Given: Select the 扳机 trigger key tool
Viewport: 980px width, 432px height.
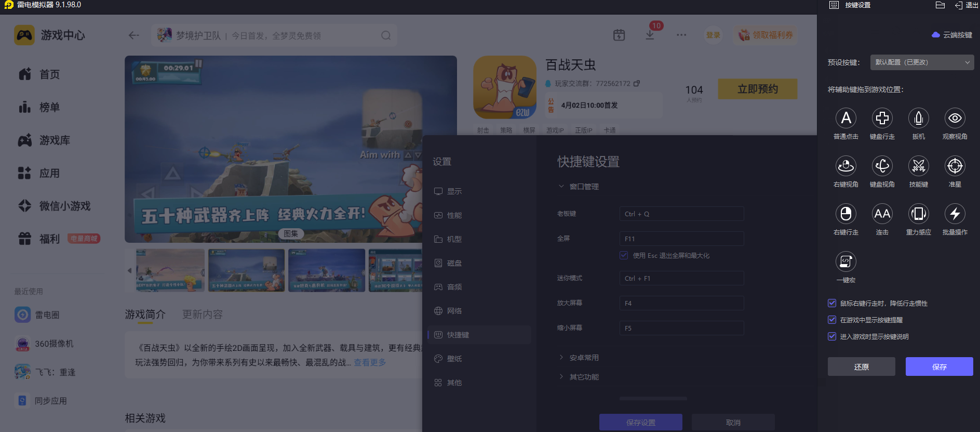Looking at the screenshot, I should [x=918, y=118].
